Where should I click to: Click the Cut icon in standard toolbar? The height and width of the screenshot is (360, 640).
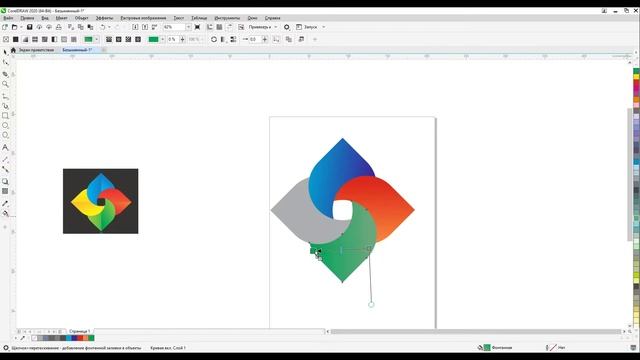tap(71, 27)
